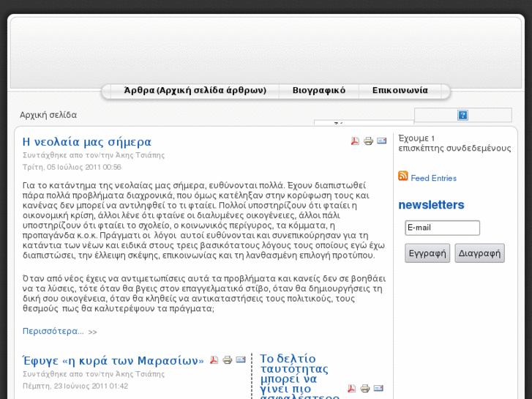
Task: Open the 'Feed Entries' link
Action: click(433, 178)
